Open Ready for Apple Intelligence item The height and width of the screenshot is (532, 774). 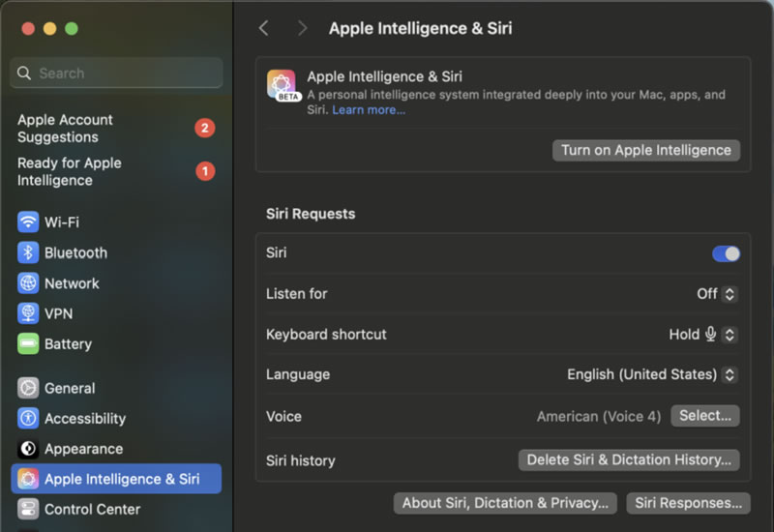point(116,171)
